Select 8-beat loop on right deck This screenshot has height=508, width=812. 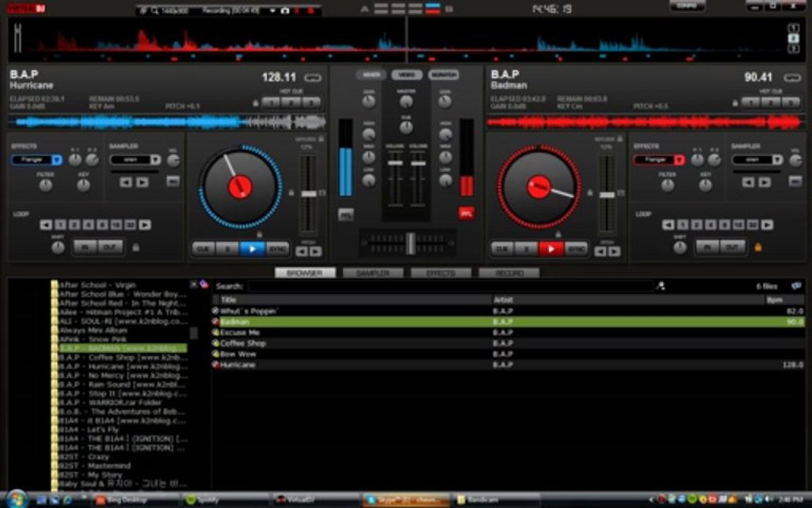point(725,224)
